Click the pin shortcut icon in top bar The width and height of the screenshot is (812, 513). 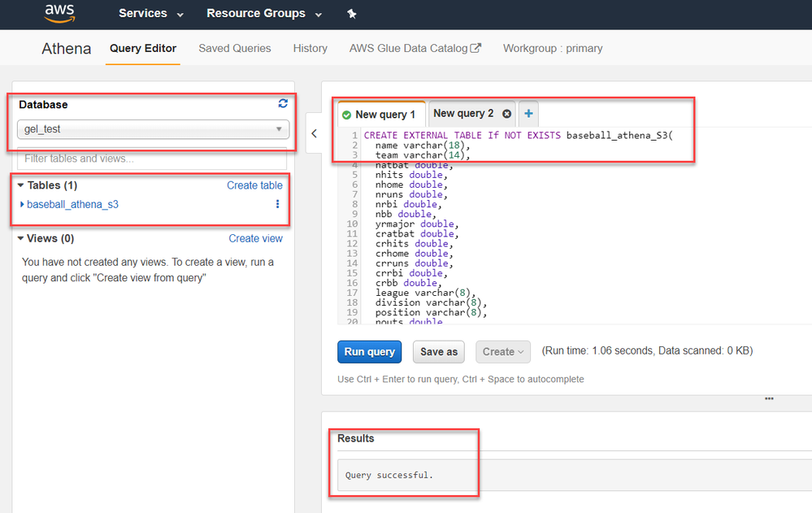(x=351, y=14)
